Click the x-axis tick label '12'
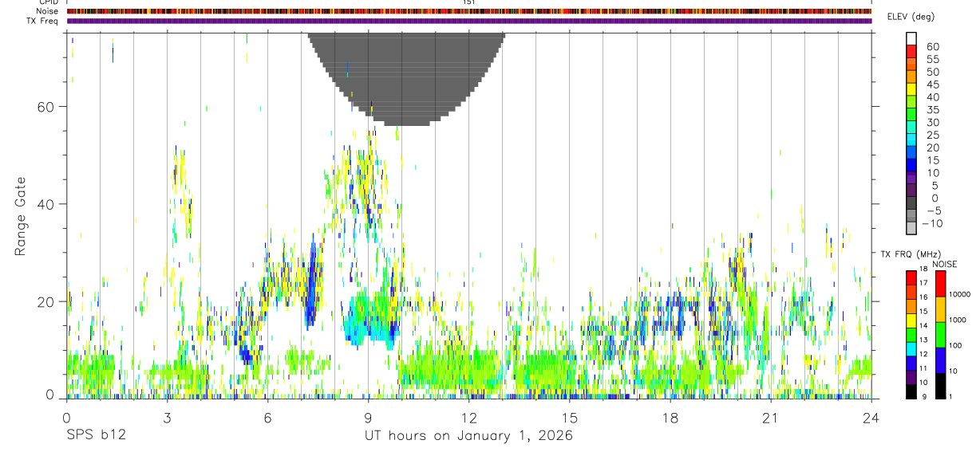The height and width of the screenshot is (452, 980). 468,418
